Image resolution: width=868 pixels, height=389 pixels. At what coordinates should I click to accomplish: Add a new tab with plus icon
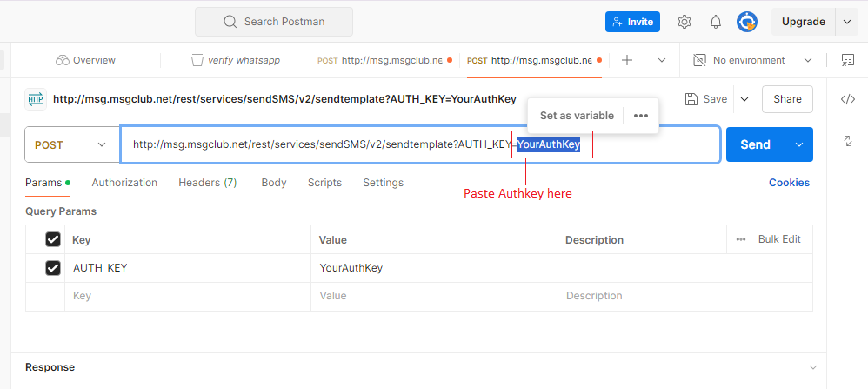(627, 60)
